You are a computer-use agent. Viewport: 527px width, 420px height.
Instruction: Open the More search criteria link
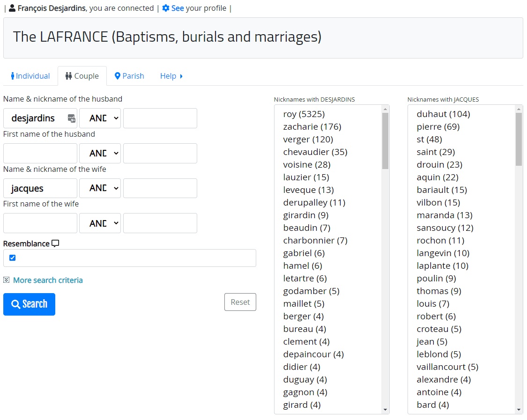48,280
